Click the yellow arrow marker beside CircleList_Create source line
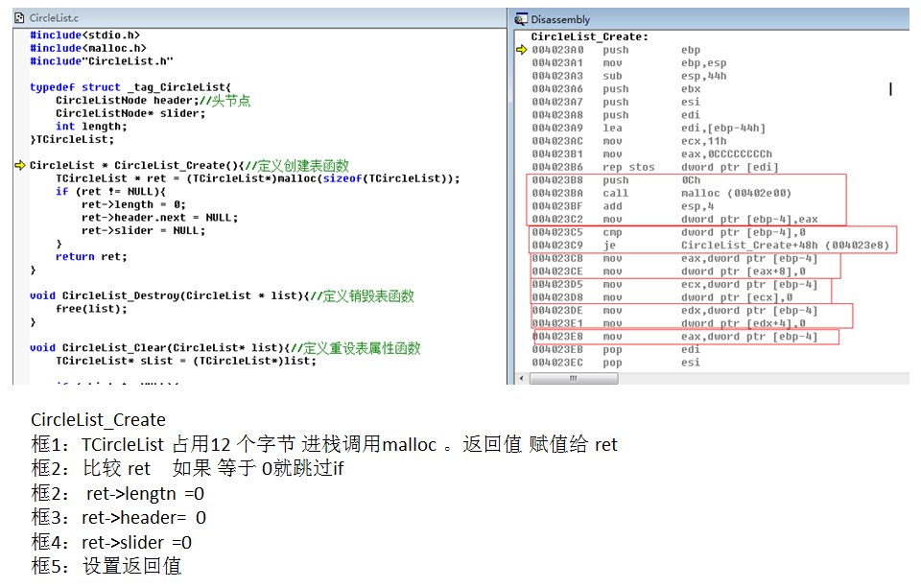 [20, 165]
